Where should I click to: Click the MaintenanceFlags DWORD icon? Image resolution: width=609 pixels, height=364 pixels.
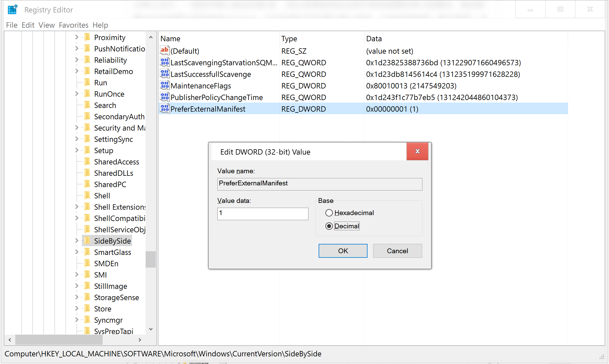(x=165, y=85)
